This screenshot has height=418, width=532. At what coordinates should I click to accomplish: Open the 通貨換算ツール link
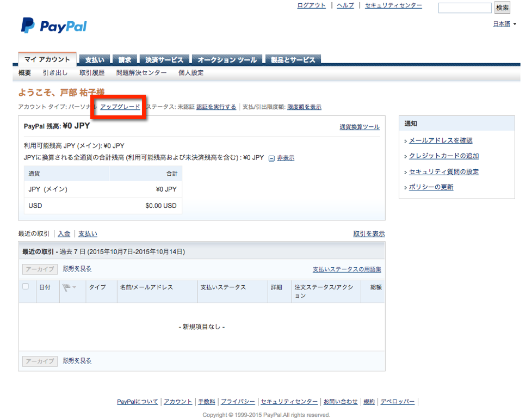pyautogui.click(x=360, y=127)
